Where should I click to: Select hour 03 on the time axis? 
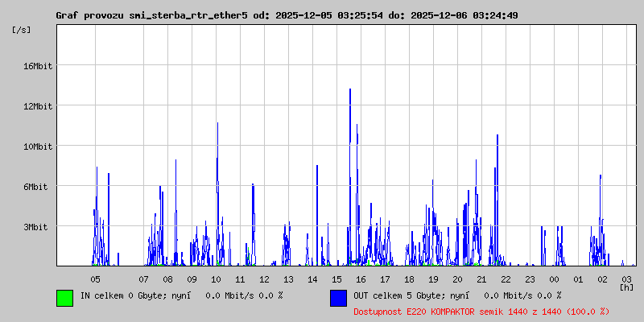coord(626,279)
